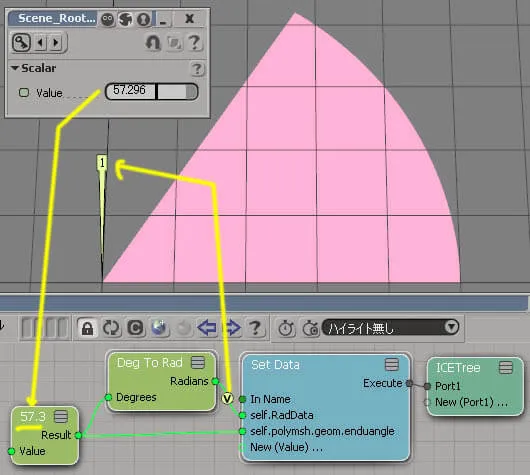Click the globe icon in toolbar

tap(160, 328)
